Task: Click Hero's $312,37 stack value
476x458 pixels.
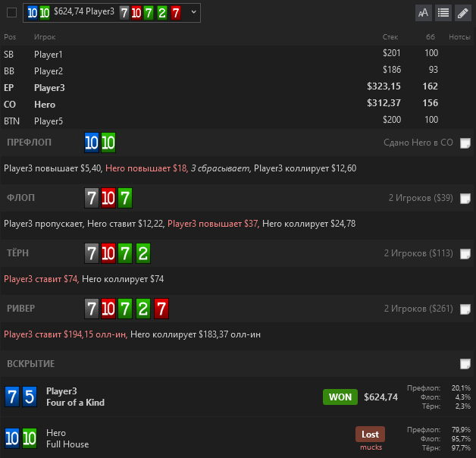Action: [384, 103]
